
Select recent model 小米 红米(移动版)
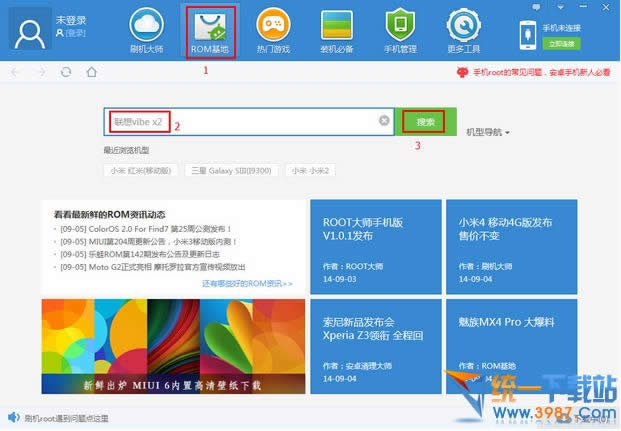click(143, 170)
